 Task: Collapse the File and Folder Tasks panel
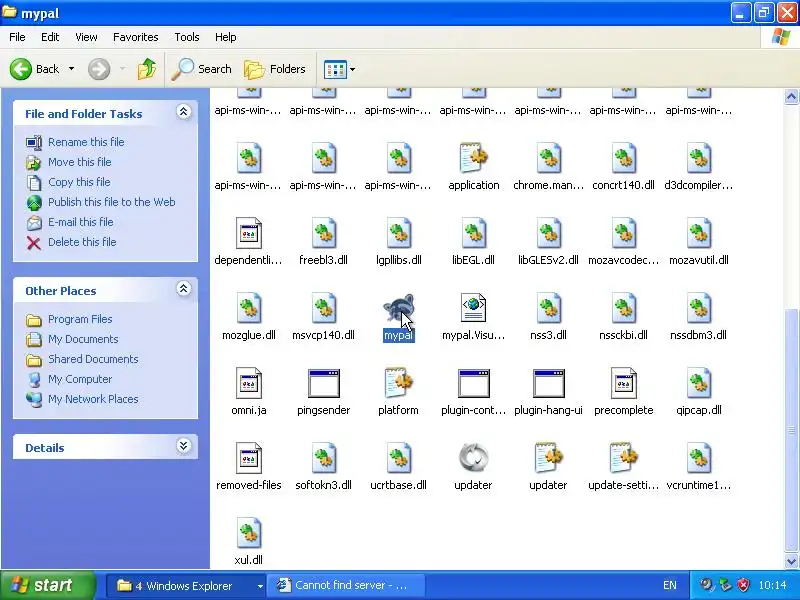coord(183,112)
